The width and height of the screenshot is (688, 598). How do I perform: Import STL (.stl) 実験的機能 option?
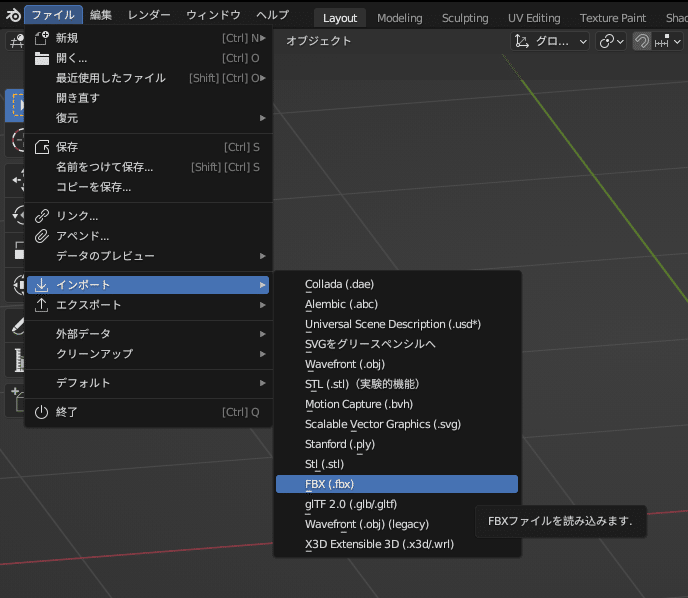[x=397, y=384]
